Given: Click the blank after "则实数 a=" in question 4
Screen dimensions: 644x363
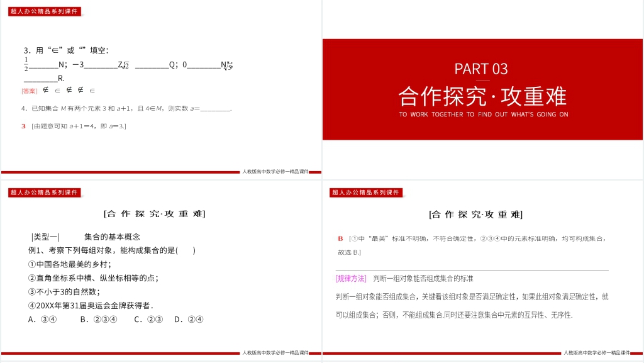Looking at the screenshot, I should [214, 108].
